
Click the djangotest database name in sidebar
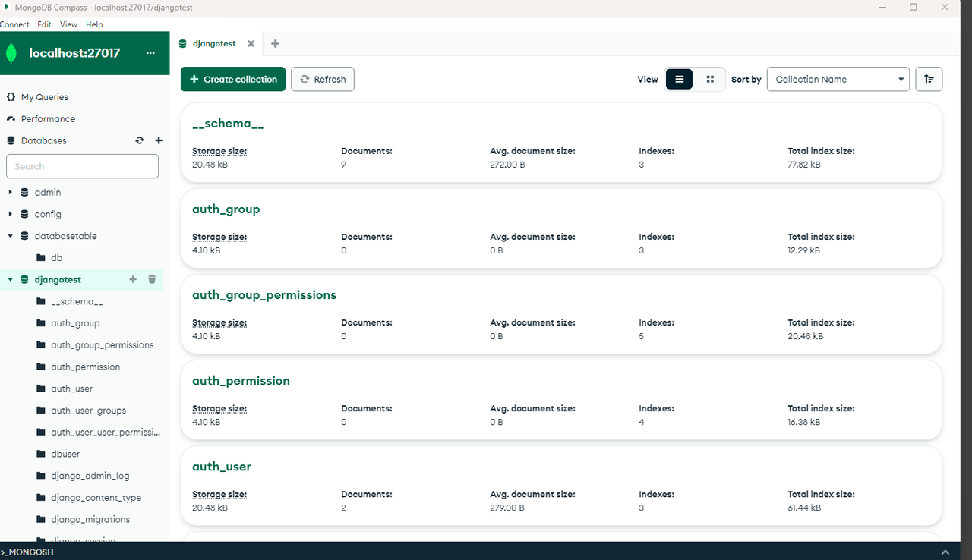[x=58, y=279]
